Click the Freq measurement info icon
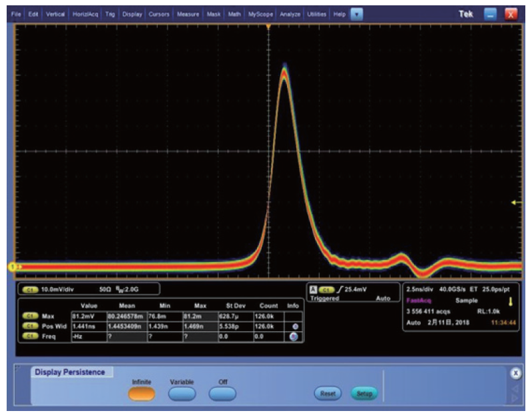The height and width of the screenshot is (419, 532). (295, 338)
